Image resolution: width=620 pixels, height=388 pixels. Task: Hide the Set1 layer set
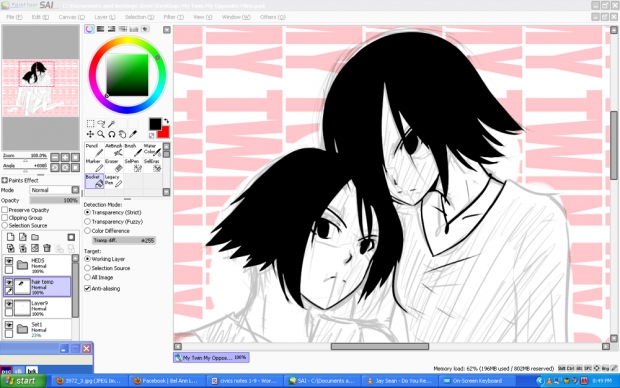[x=9, y=325]
